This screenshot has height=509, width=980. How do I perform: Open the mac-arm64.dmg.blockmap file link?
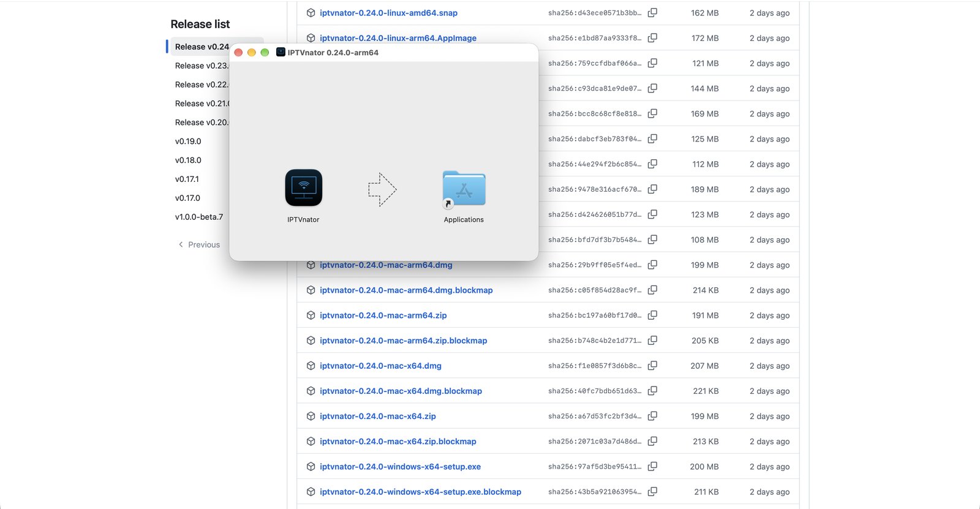(406, 290)
